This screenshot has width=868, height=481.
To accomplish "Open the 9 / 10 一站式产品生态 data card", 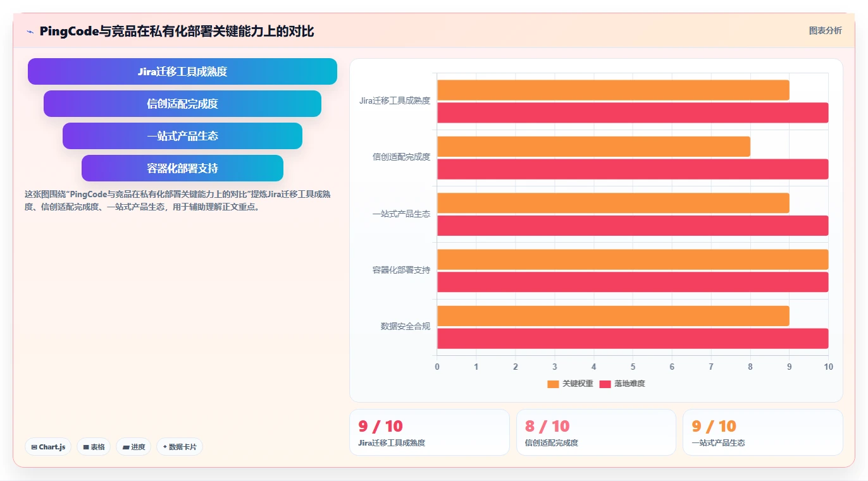I will click(763, 432).
